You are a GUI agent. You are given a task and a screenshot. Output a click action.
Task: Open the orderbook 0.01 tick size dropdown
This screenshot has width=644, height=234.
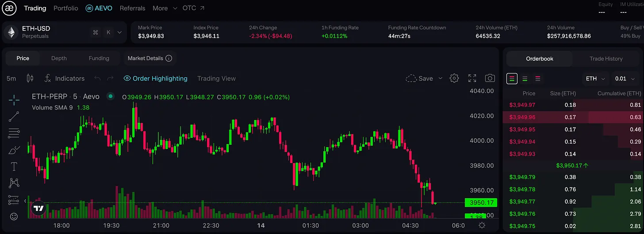[624, 79]
